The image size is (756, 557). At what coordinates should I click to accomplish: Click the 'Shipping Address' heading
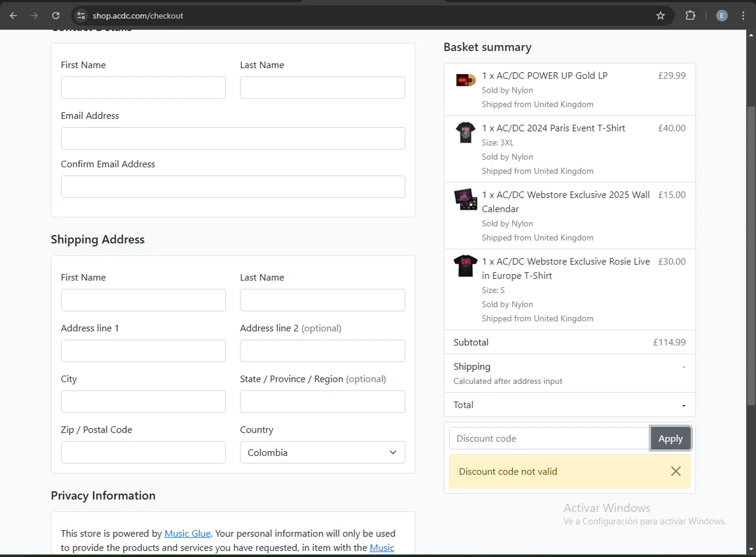click(98, 240)
